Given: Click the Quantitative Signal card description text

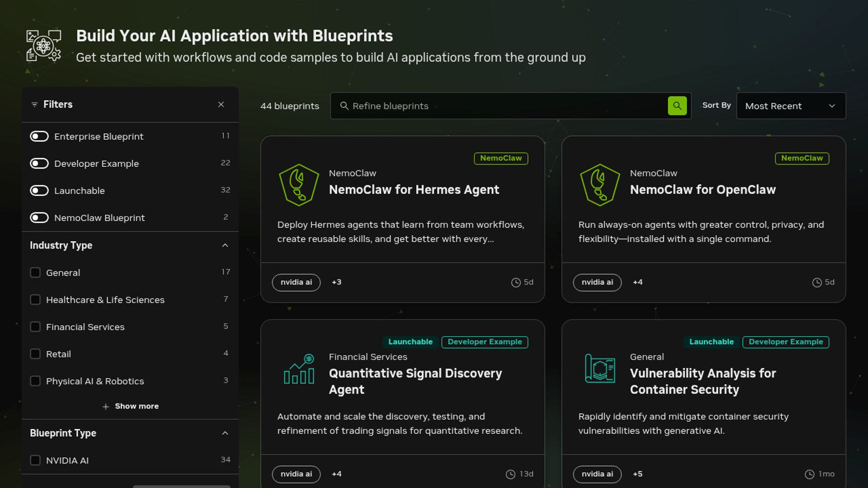Looking at the screenshot, I should click(x=400, y=423).
